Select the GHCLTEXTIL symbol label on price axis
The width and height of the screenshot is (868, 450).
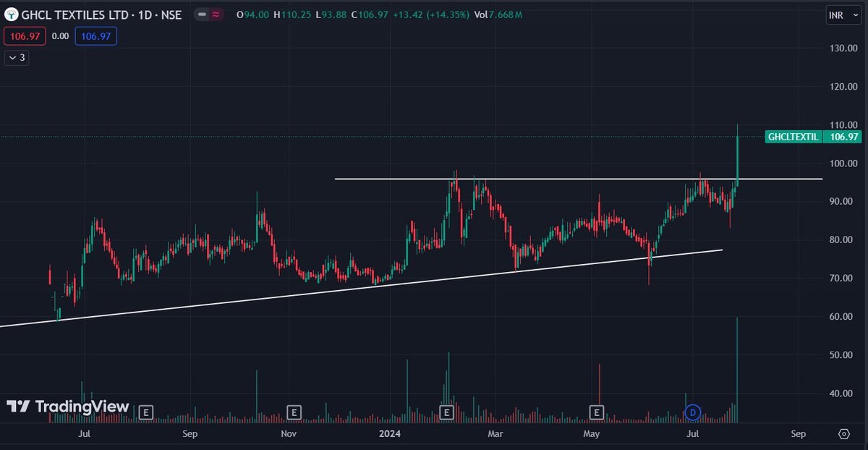click(793, 136)
